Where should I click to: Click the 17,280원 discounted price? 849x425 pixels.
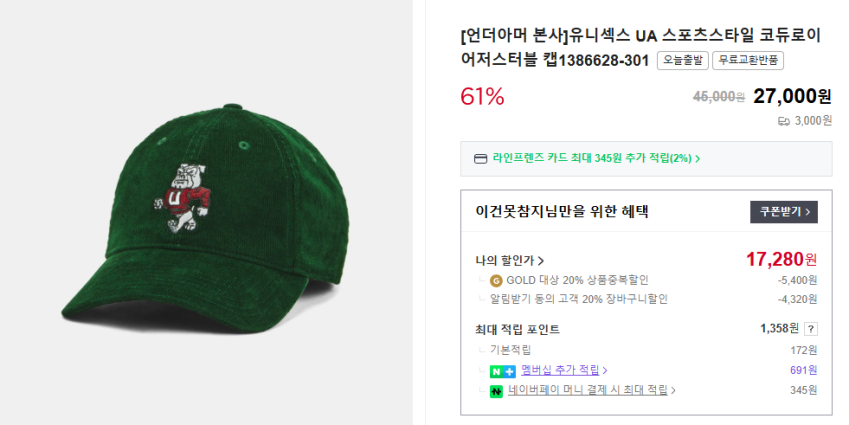[781, 260]
